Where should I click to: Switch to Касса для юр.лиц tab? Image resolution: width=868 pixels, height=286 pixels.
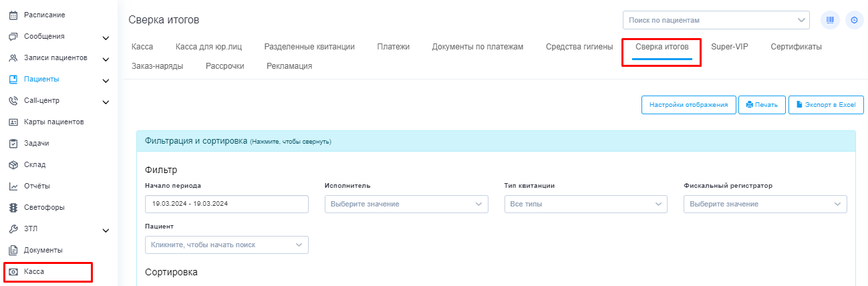[x=208, y=47]
